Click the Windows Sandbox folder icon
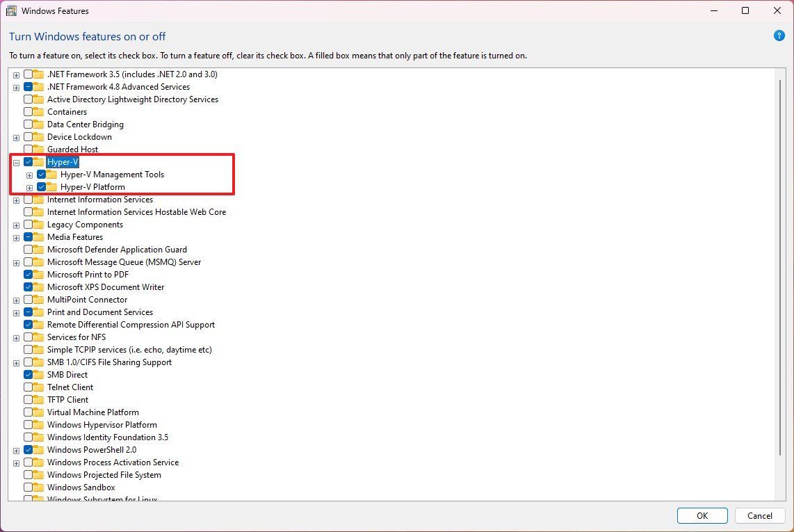The width and height of the screenshot is (794, 532). point(39,487)
